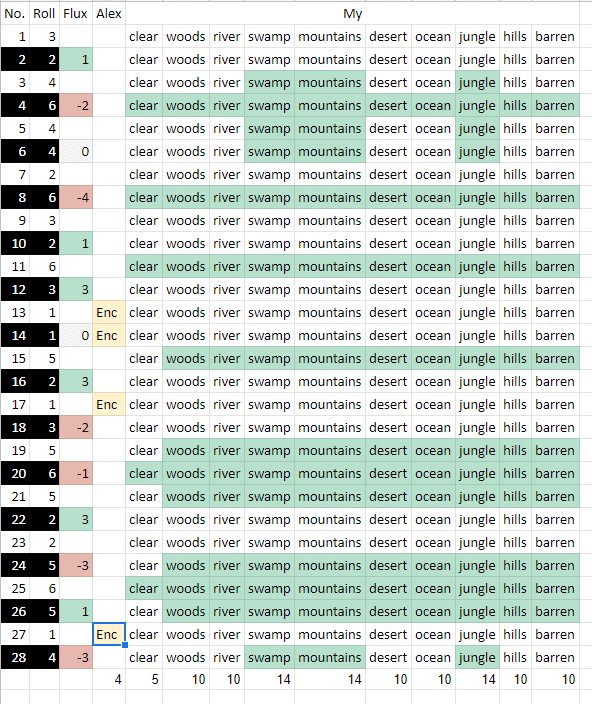This screenshot has width=592, height=704.
Task: Select the 'Alex' column header cell
Action: click(x=109, y=13)
